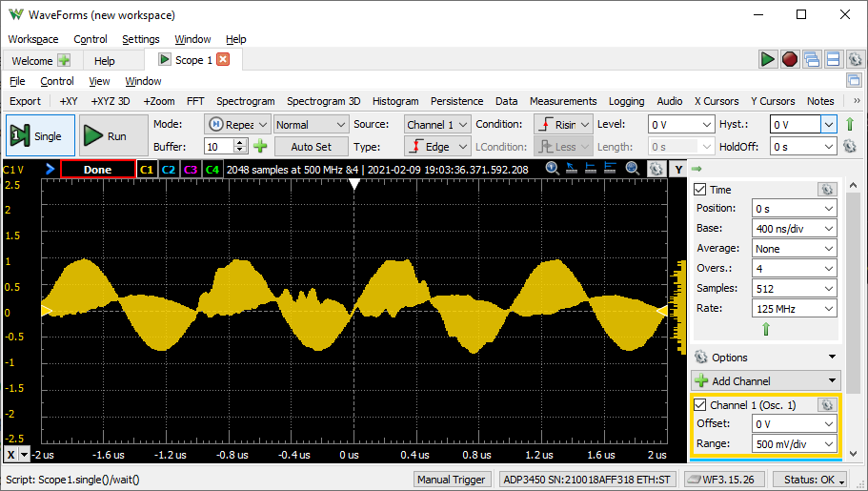Click the quick measure cursor icon
Viewport: 868px width, 491px height.
tap(572, 169)
